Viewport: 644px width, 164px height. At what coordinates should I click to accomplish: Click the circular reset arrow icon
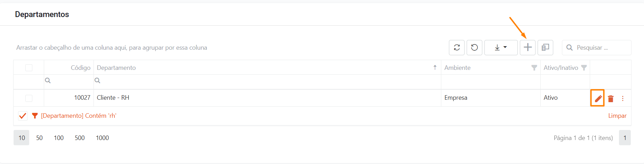coord(474,48)
